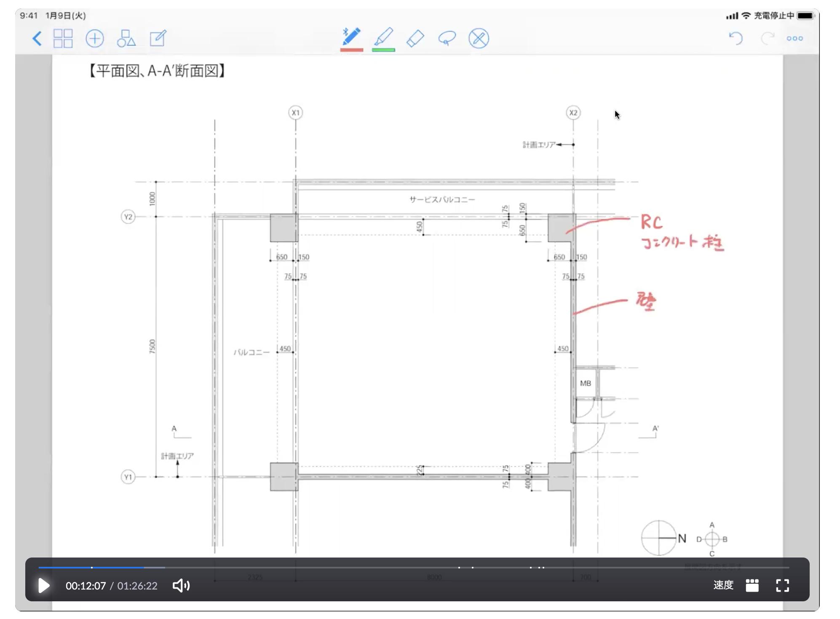
Task: Click the 00:12:07 current time display
Action: coord(86,586)
